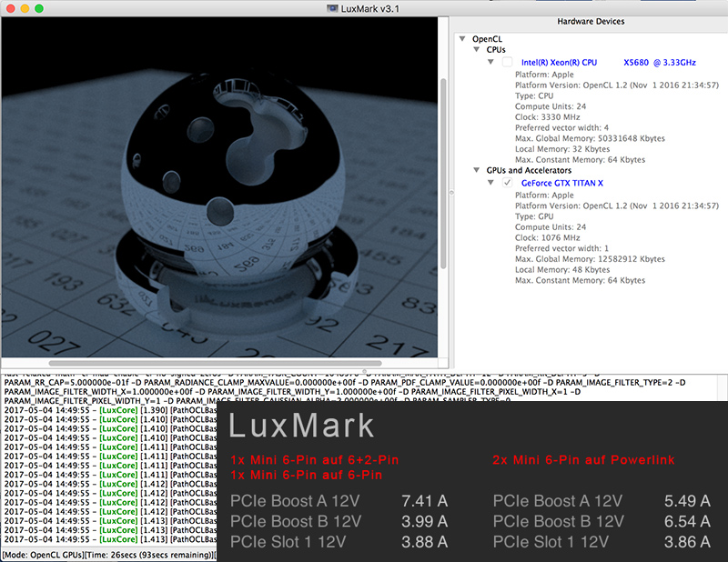Click the LuxMark icon in title bar

tap(332, 8)
